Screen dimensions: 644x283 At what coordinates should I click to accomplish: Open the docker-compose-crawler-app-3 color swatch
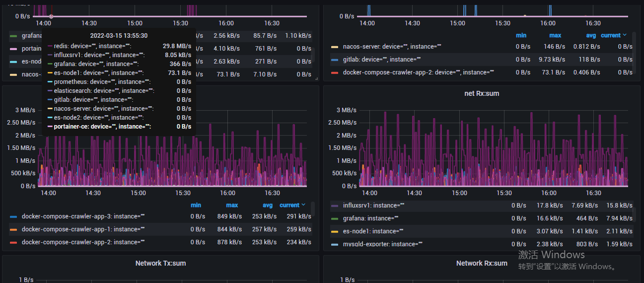(x=13, y=216)
